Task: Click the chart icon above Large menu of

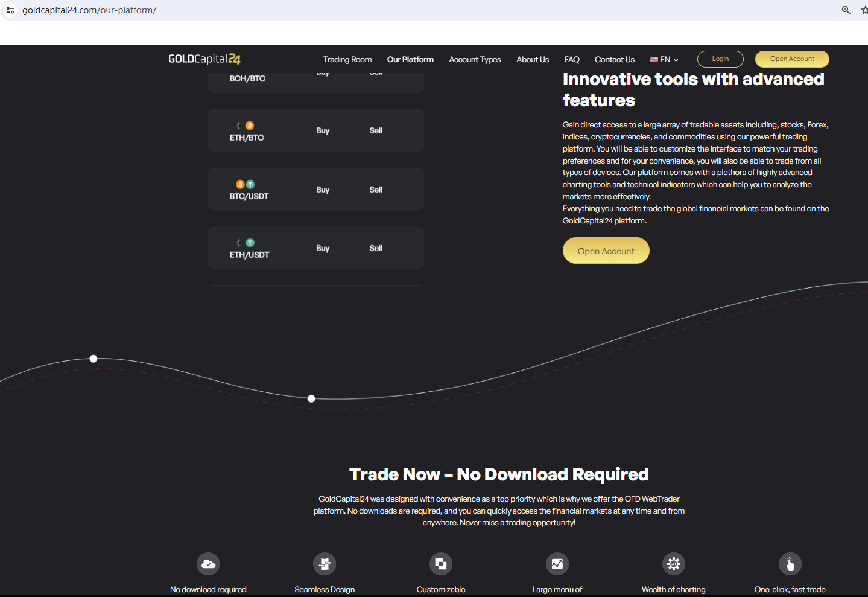Action: (x=557, y=564)
